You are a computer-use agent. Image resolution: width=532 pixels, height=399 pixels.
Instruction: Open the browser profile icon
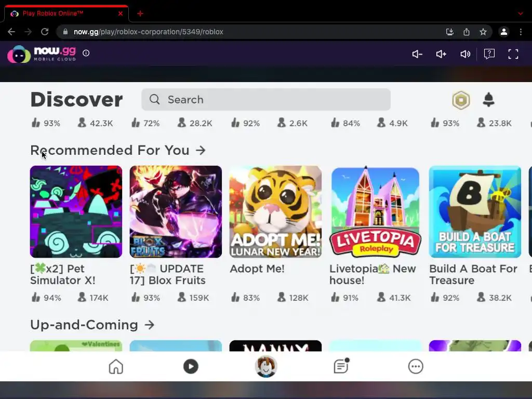click(504, 32)
